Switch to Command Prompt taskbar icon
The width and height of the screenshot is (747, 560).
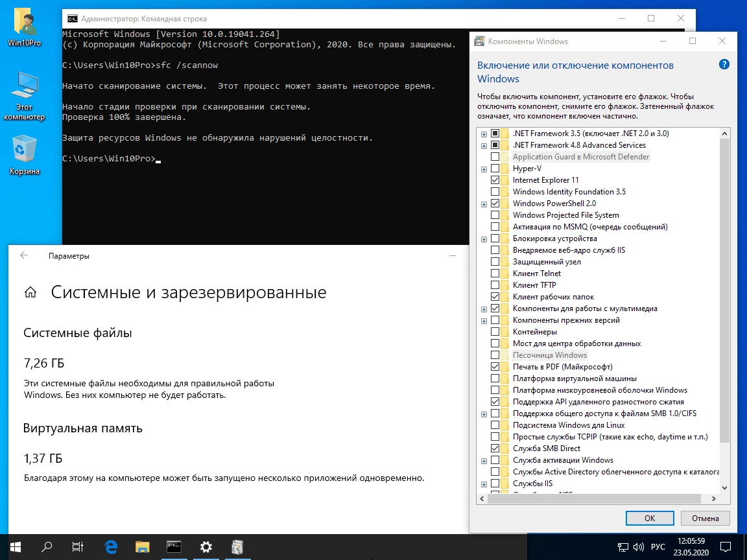tap(174, 546)
